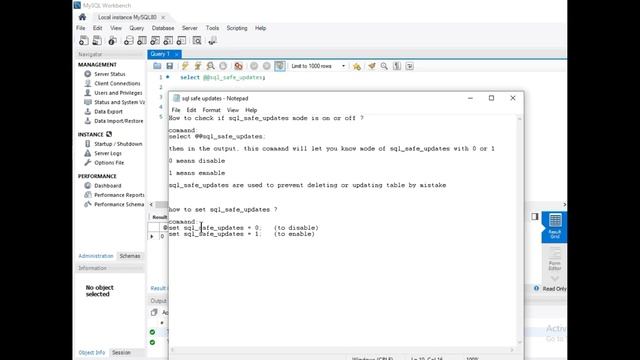Commit the transaction icon
This screenshot has width=640, height=360.
pyautogui.click(x=254, y=66)
